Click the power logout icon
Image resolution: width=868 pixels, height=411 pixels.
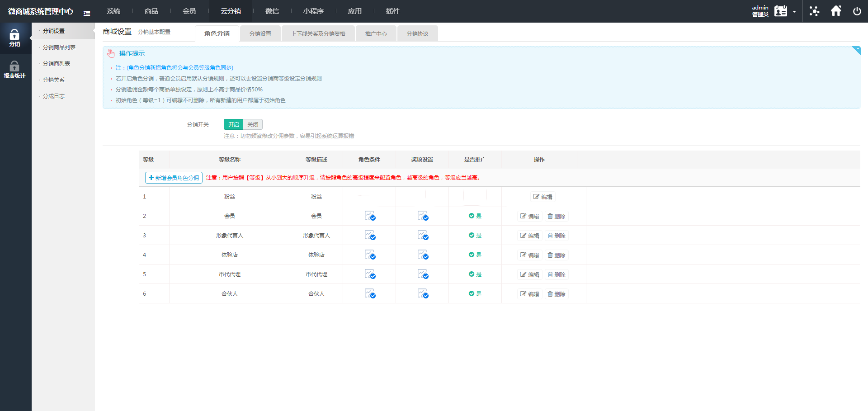click(857, 11)
